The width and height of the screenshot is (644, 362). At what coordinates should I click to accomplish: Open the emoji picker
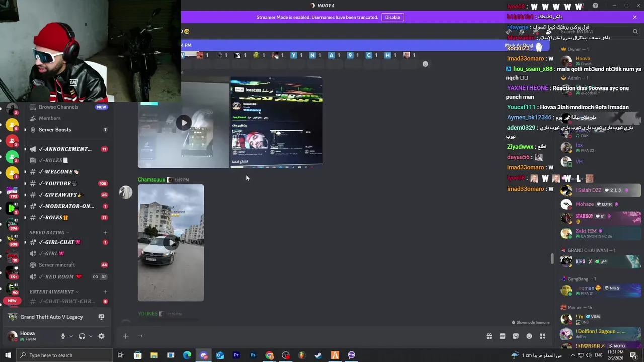click(529, 336)
